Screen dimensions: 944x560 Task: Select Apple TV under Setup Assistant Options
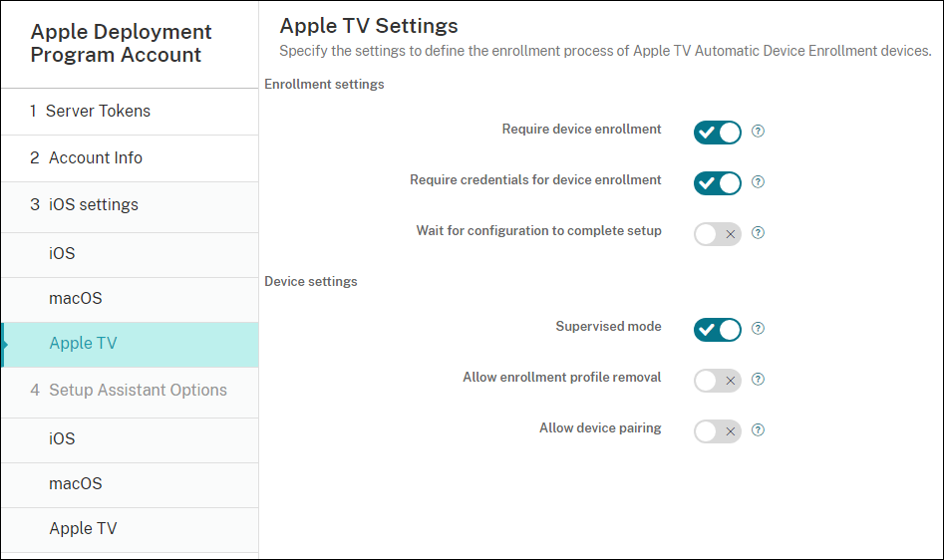pos(83,528)
